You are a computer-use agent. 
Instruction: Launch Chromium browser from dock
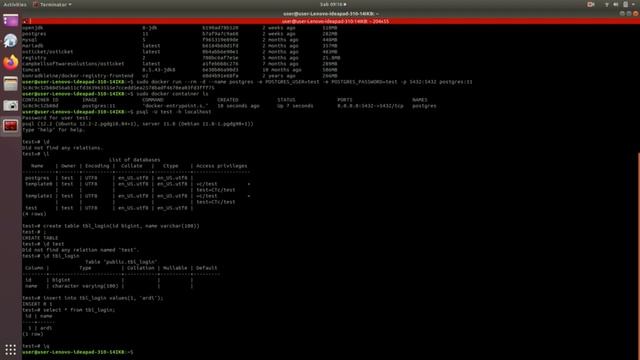click(x=11, y=41)
